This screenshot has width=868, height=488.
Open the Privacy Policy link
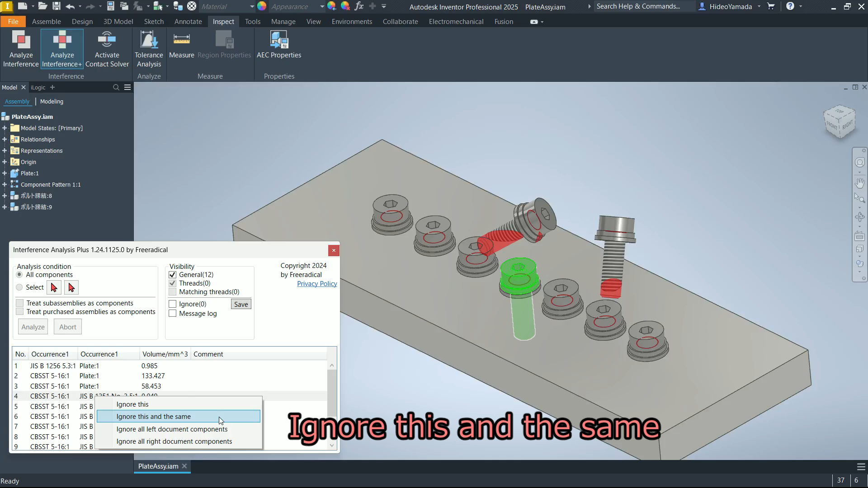click(x=316, y=284)
